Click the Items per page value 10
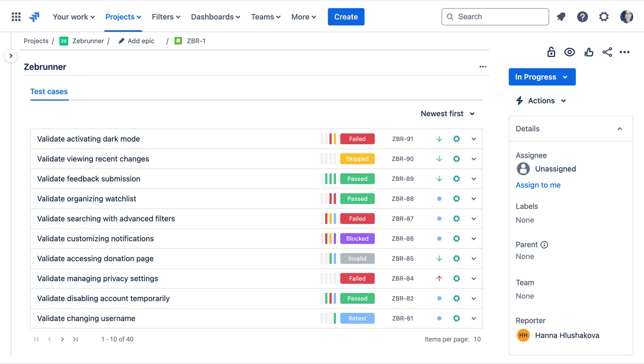644x364 pixels. coord(477,339)
